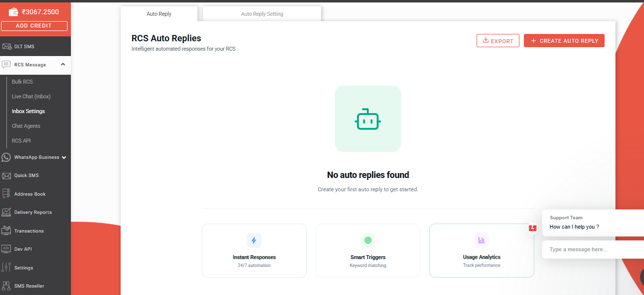Switch to the Auto Reply Setting tab

coord(262,14)
